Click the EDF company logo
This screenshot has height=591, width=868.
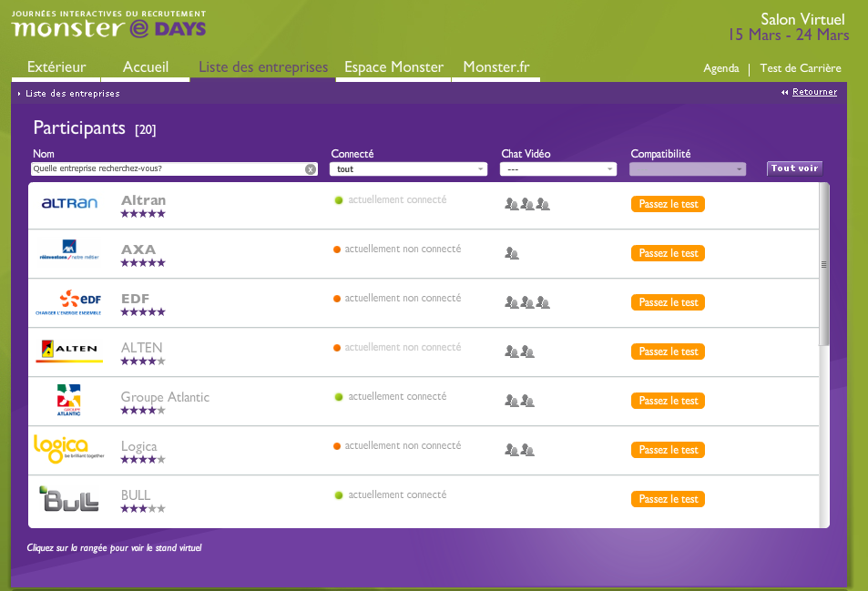(68, 302)
